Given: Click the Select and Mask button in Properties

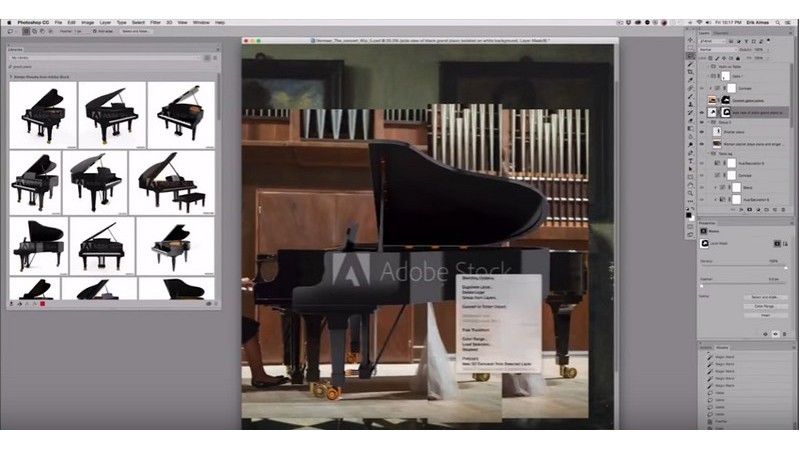Looking at the screenshot, I should 765,297.
